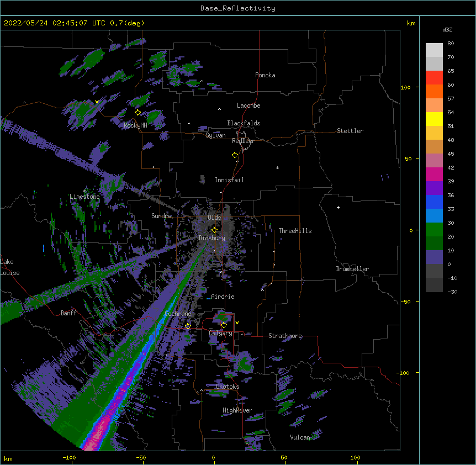Click the Lake Louise label
Screen dimensions: 476x465
10,267
